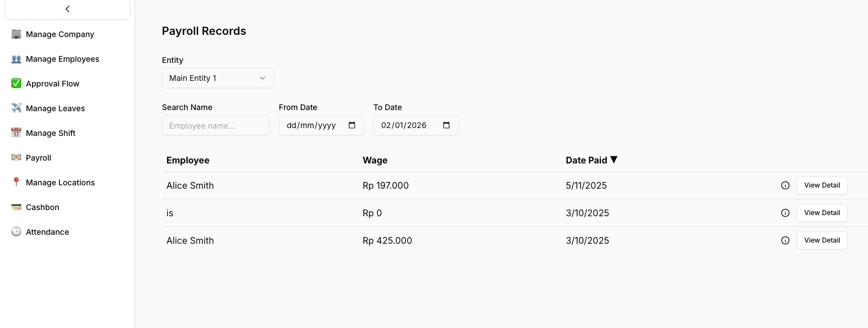Open the To Date calendar picker
Viewport: 868px width, 328px height.
coord(446,125)
